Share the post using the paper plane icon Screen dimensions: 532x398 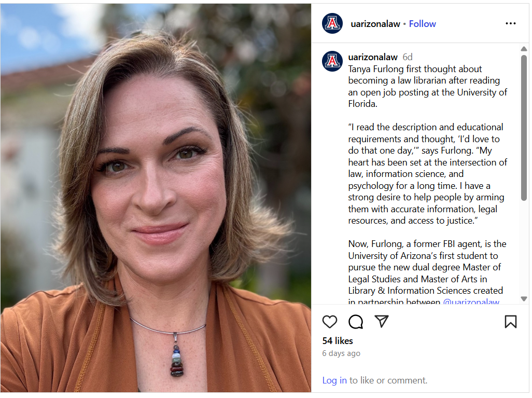pos(382,322)
